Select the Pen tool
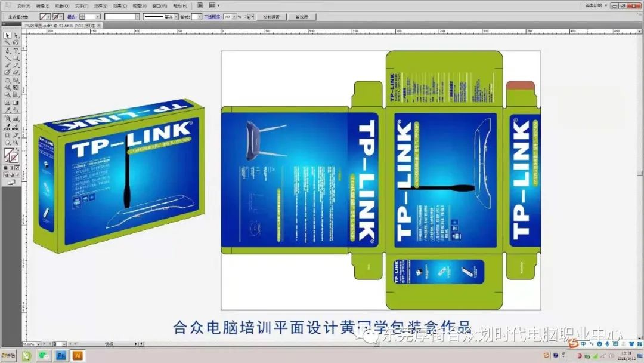The image size is (644, 363). 7,51
